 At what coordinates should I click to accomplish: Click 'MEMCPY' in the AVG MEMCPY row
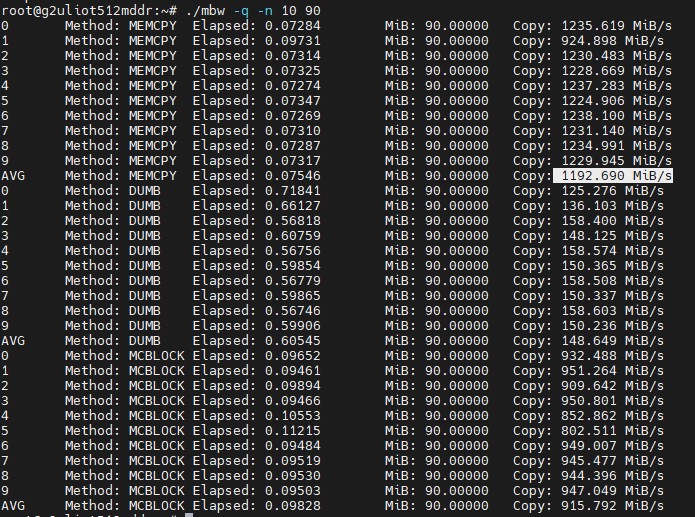152,176
